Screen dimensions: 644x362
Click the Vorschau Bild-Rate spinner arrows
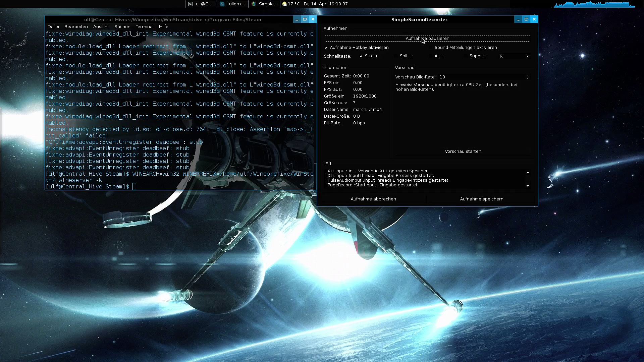click(x=528, y=77)
